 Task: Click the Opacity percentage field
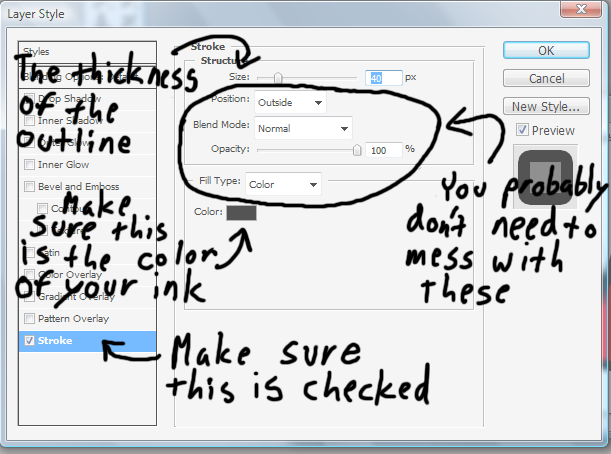(x=384, y=150)
